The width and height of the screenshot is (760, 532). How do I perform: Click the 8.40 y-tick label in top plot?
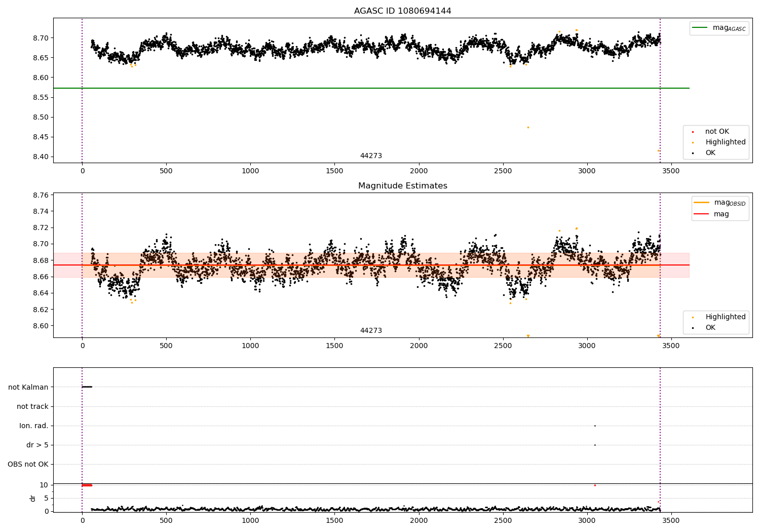41,157
